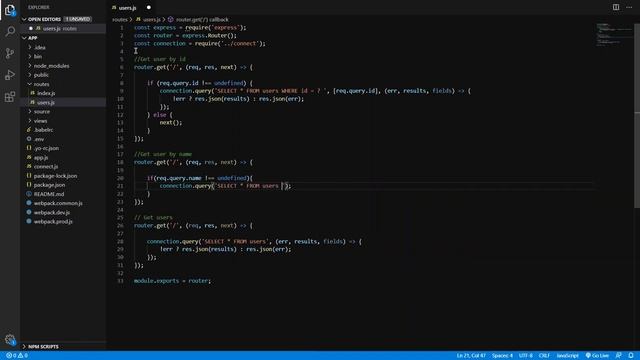Expand the node_modules folder

coord(51,66)
